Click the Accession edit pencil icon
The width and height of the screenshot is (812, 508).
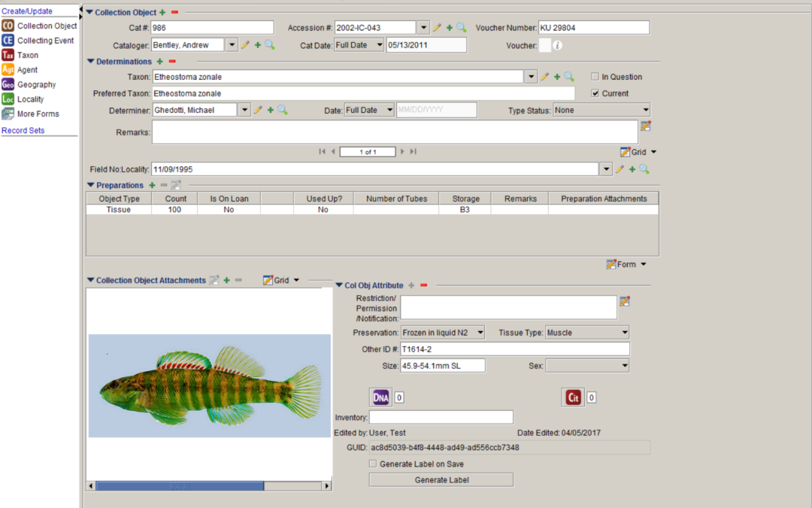437,28
